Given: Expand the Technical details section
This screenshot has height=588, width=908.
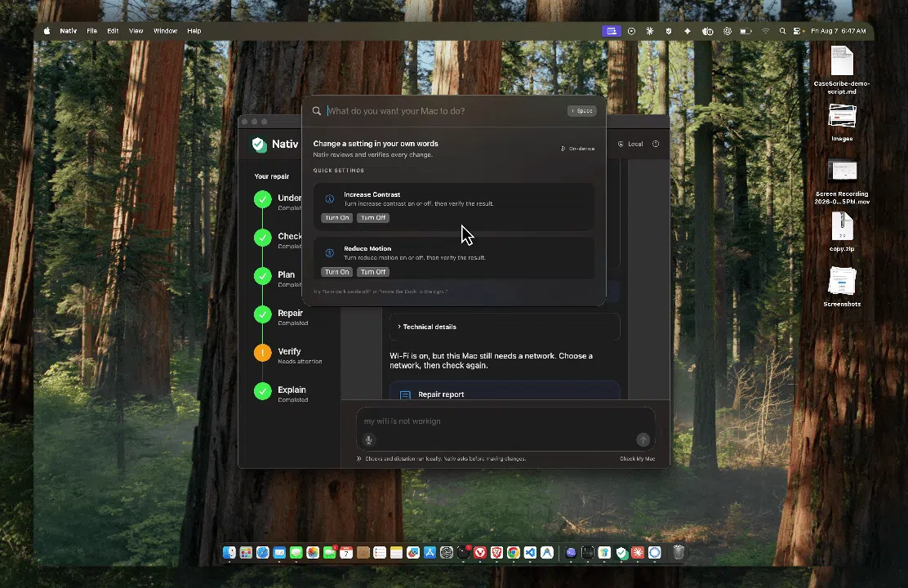Looking at the screenshot, I should click(505, 327).
